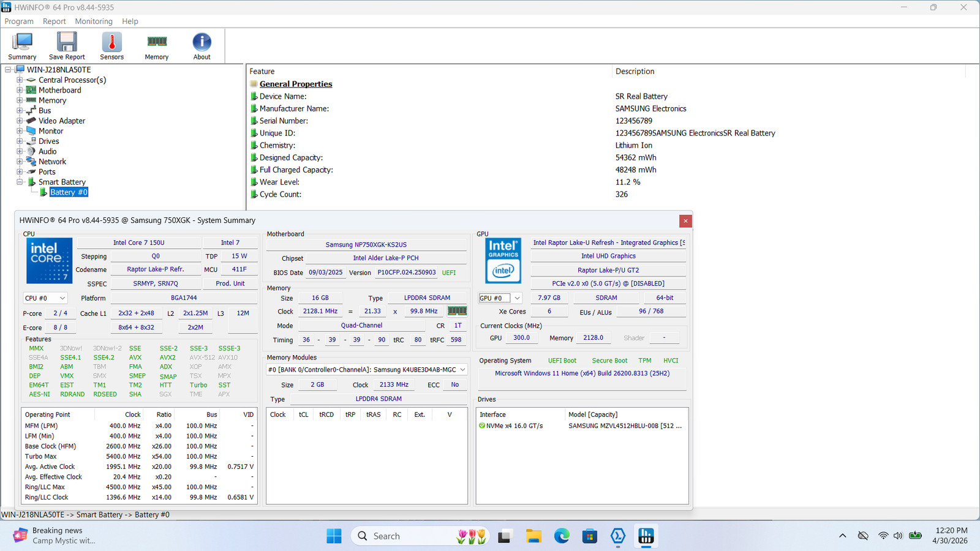Open the About info icon
The height and width of the screenshot is (551, 980).
pos(202,46)
